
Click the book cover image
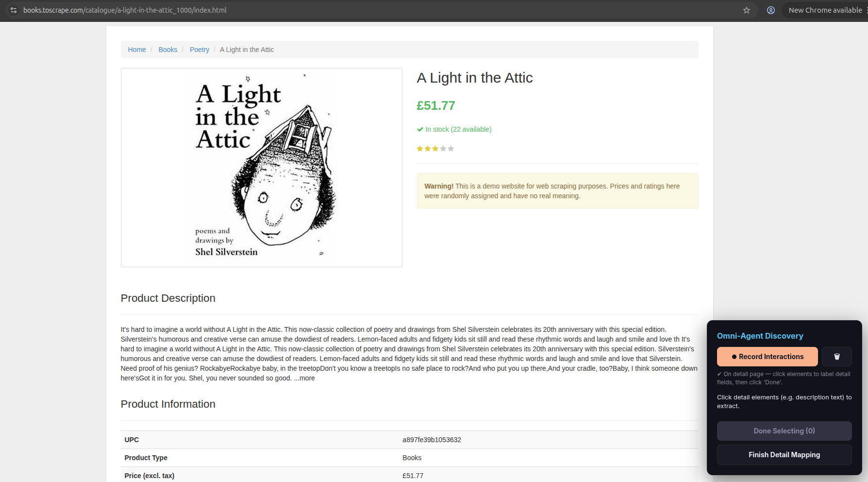(x=262, y=168)
